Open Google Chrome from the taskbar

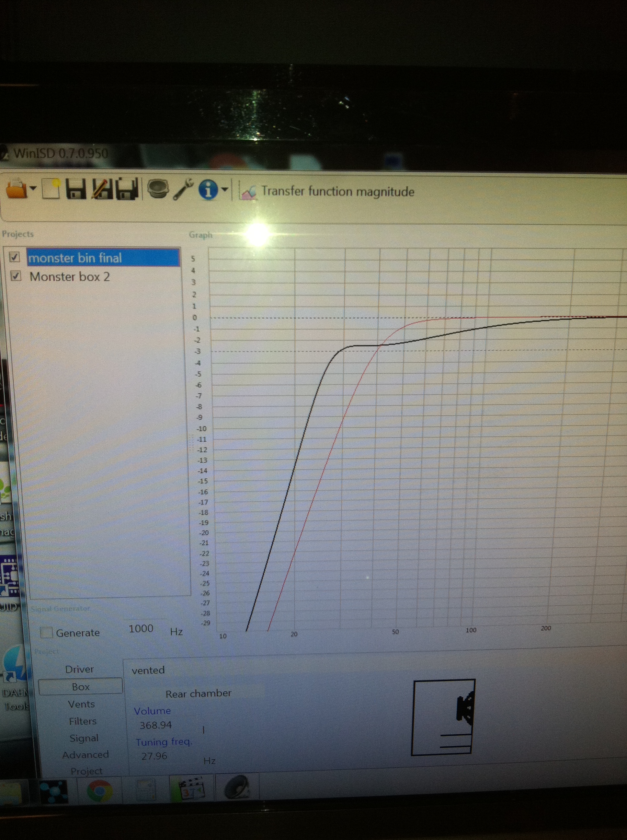100,791
